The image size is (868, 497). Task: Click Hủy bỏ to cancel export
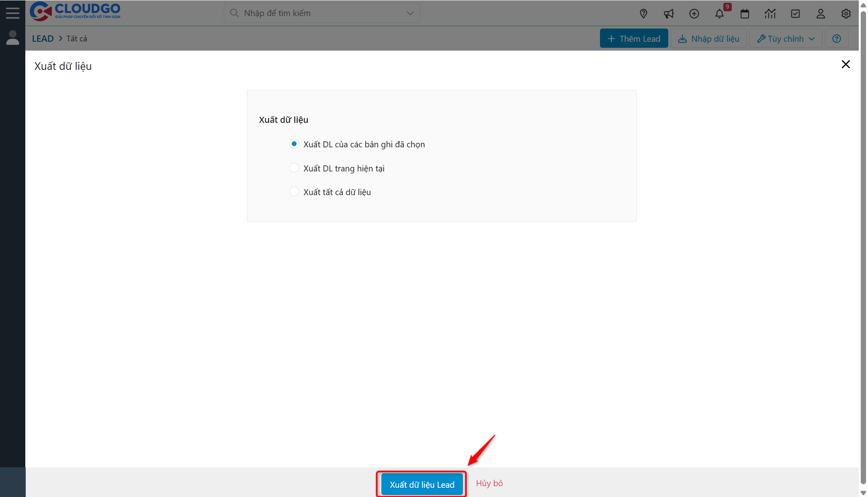(x=489, y=483)
